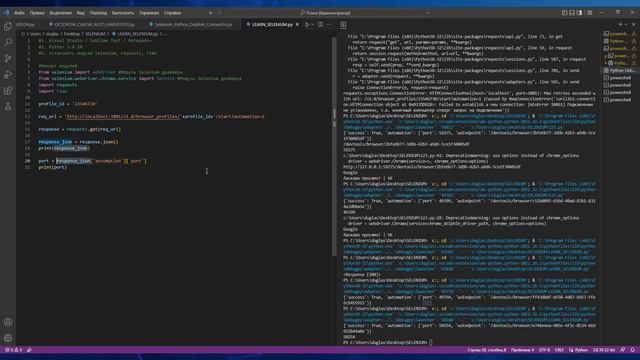Open the Explorer view in the activity bar
640x360 pixels.
coord(8,27)
